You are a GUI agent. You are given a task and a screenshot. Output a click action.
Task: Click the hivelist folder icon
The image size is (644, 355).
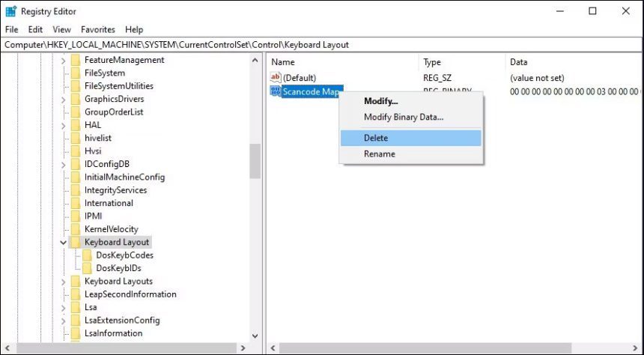[x=76, y=139]
